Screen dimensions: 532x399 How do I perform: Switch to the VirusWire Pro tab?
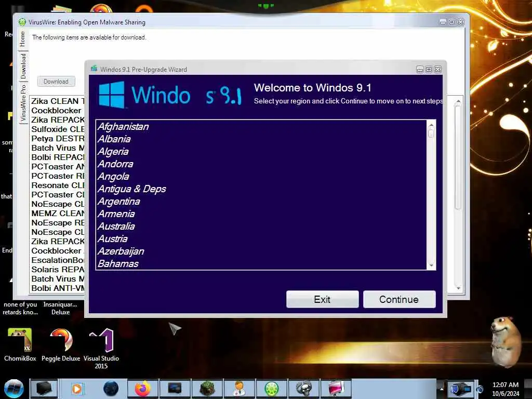(23, 103)
